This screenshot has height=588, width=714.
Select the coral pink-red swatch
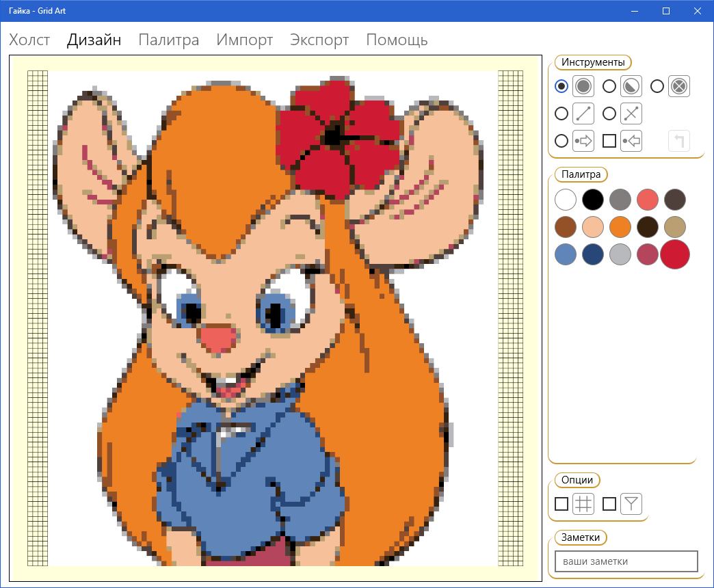click(x=648, y=200)
